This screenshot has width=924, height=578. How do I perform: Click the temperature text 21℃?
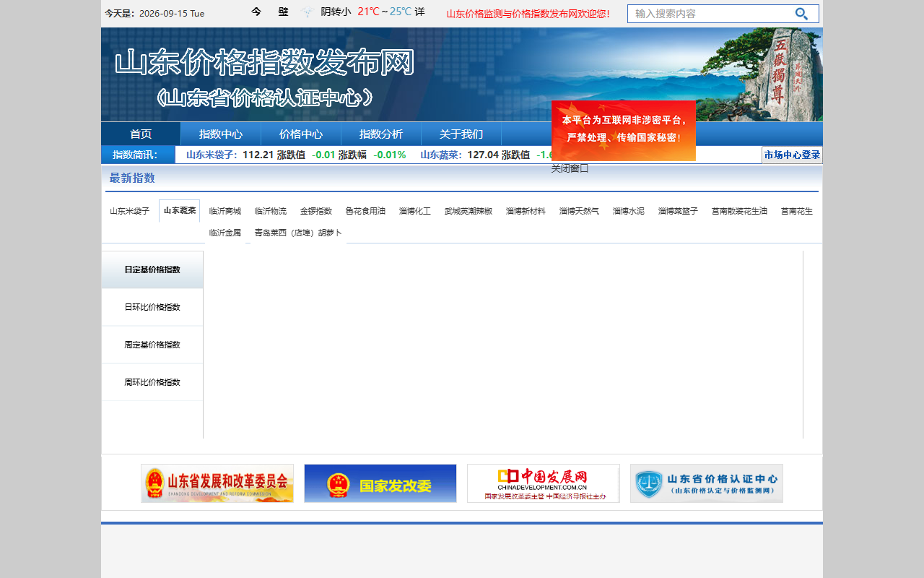click(x=368, y=12)
